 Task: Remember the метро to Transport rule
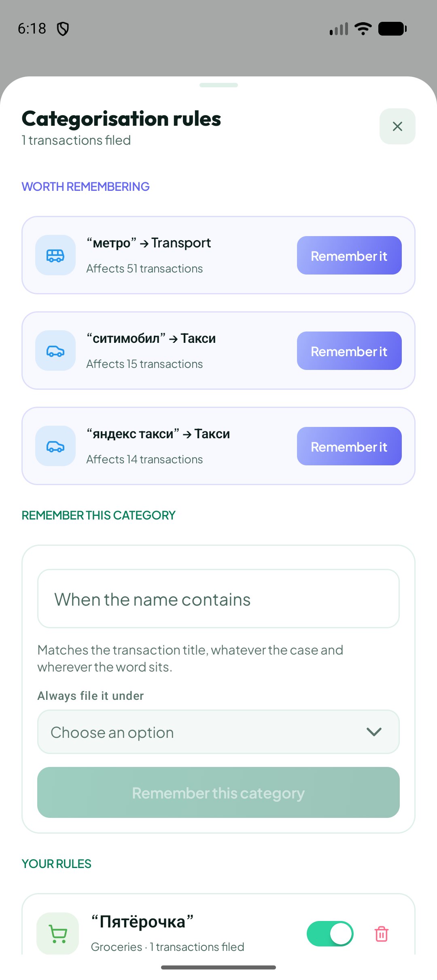point(349,256)
